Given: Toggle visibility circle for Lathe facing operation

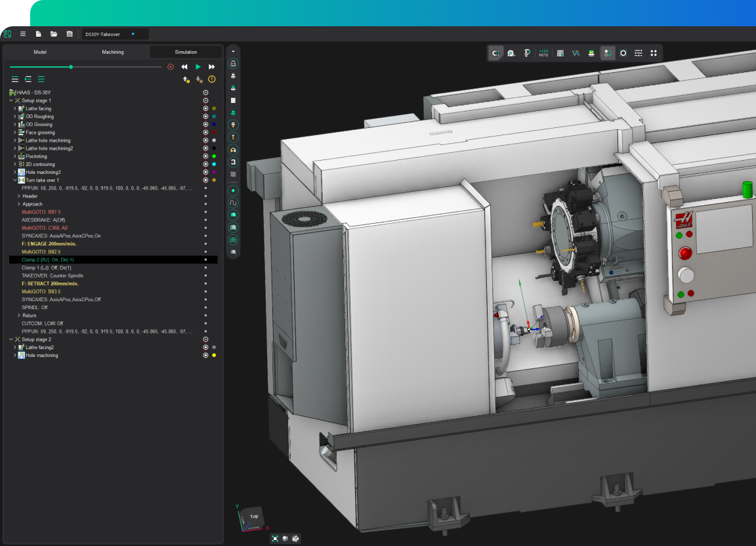Looking at the screenshot, I should [x=205, y=108].
